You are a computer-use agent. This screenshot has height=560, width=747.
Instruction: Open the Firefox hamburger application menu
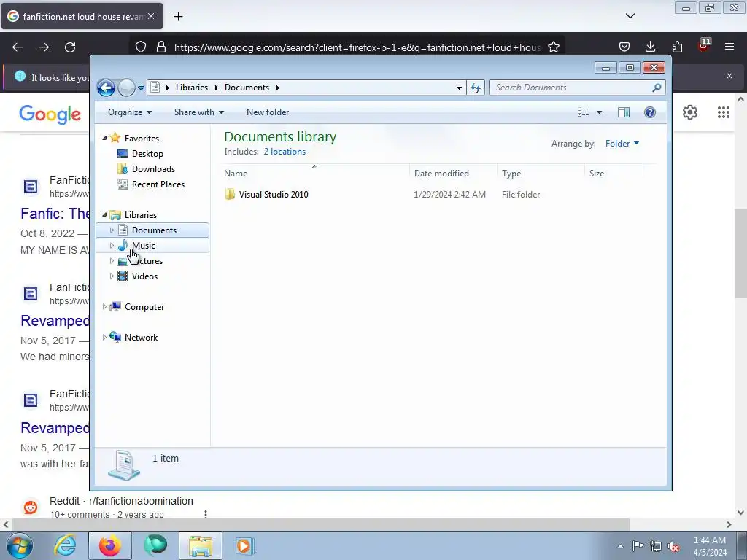729,47
